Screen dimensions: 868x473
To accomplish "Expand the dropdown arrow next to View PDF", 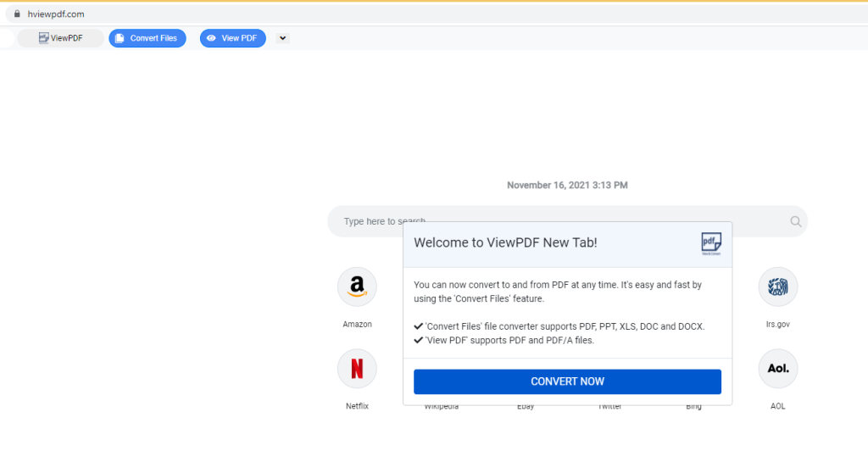I will tap(282, 38).
